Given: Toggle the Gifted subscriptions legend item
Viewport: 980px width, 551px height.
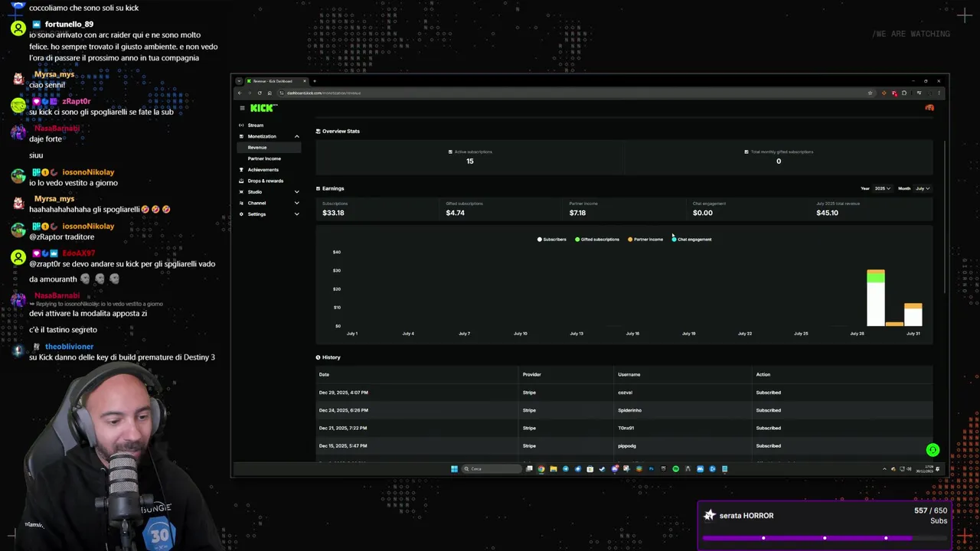Looking at the screenshot, I should [x=597, y=240].
